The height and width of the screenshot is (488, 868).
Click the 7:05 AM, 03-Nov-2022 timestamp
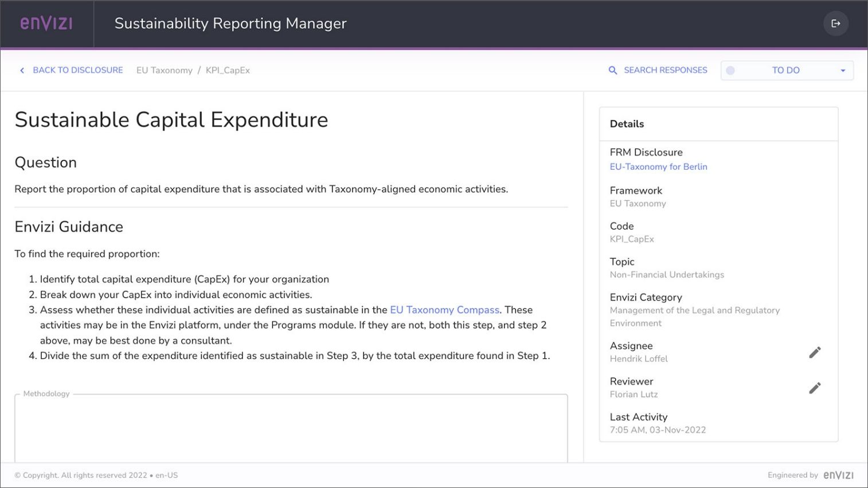click(x=658, y=430)
